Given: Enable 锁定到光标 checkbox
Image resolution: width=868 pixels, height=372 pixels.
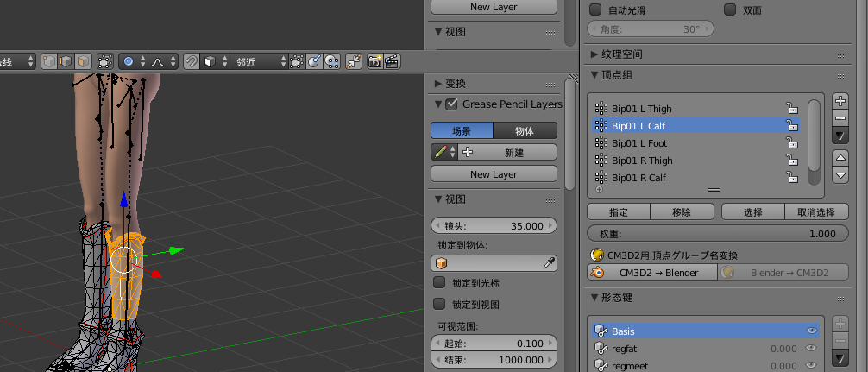Looking at the screenshot, I should point(439,282).
